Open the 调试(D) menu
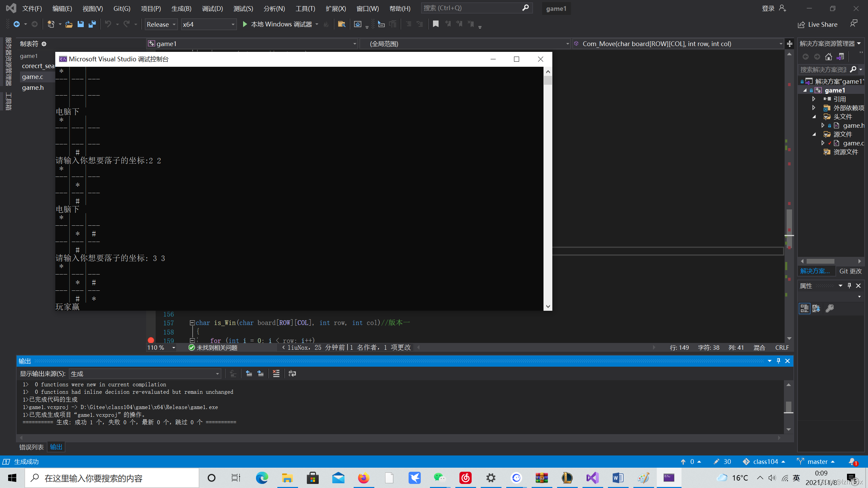 point(212,8)
